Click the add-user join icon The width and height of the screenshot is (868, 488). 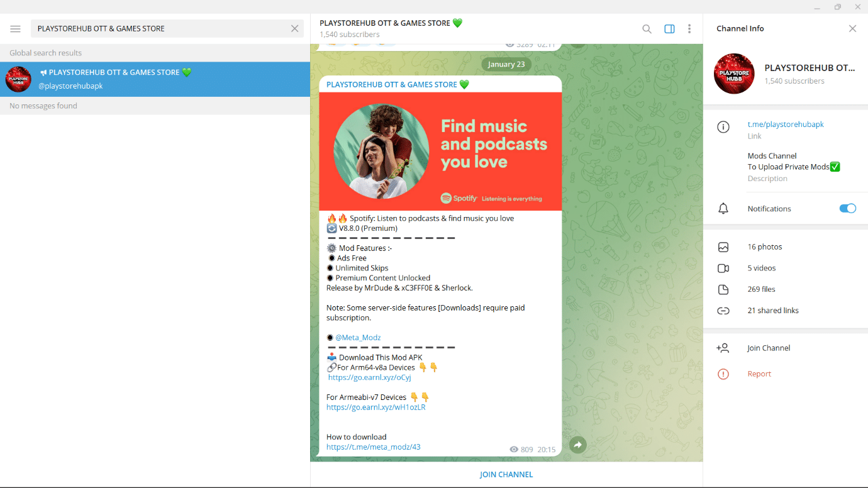coord(723,348)
